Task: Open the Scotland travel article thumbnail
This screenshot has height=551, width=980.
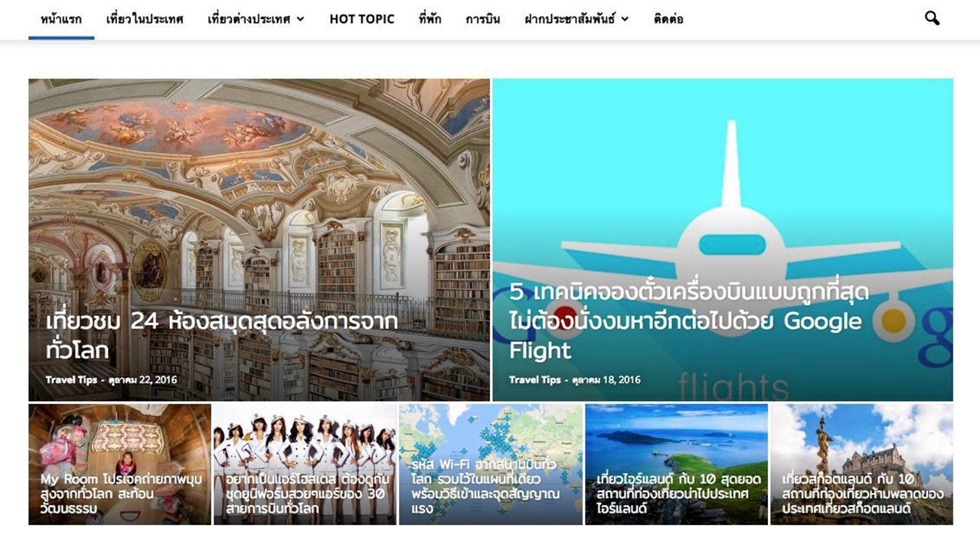Action: coord(861,464)
